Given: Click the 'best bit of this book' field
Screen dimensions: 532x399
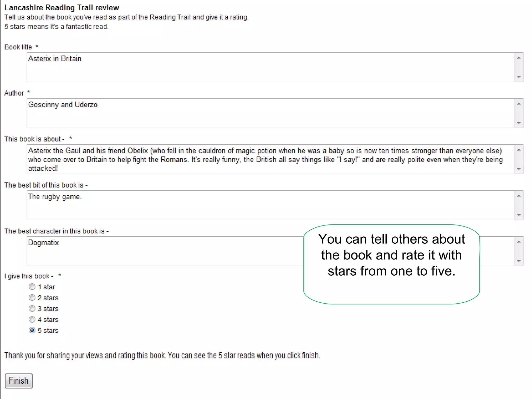Looking at the screenshot, I should click(270, 205).
